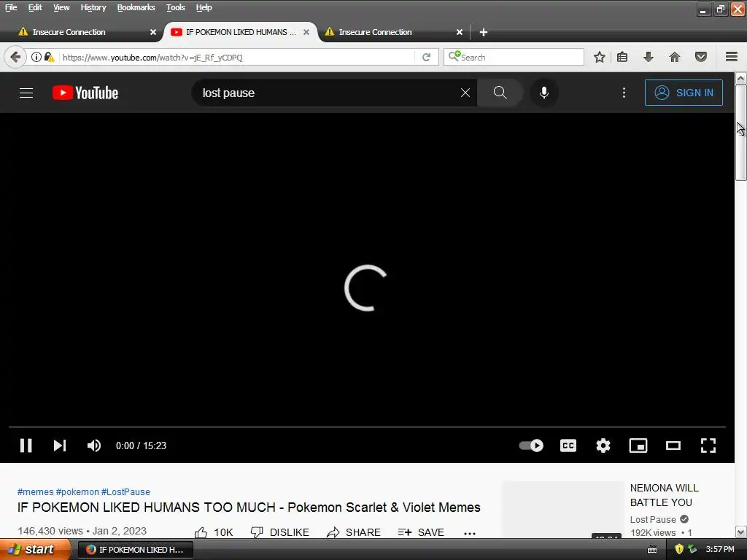Click the insecure lock warning icon
747x560 pixels.
49,57
